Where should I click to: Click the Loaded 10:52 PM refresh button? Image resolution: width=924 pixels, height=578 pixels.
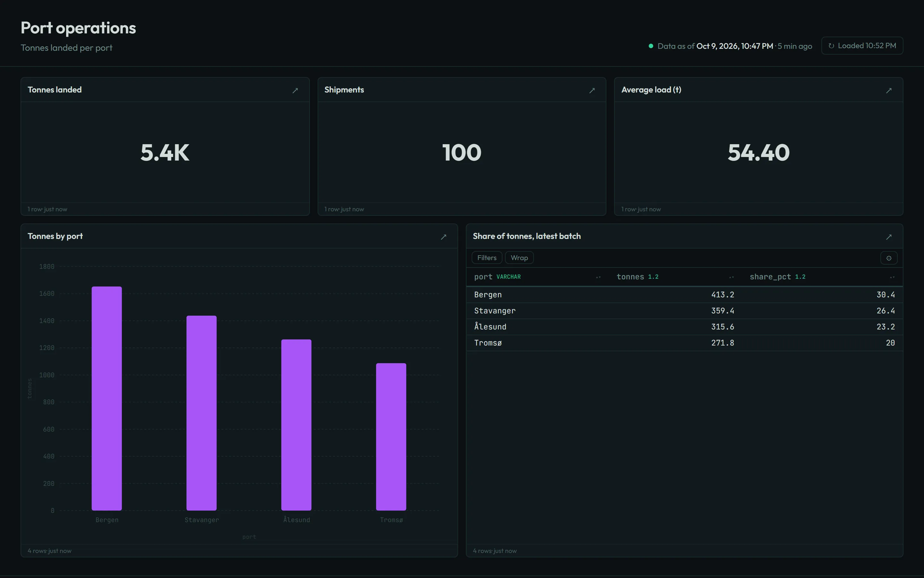coord(862,46)
